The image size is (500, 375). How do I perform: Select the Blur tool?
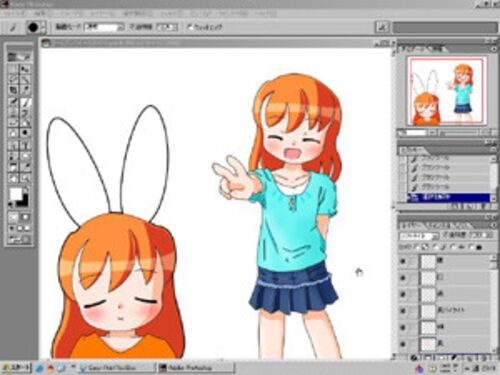[13, 133]
